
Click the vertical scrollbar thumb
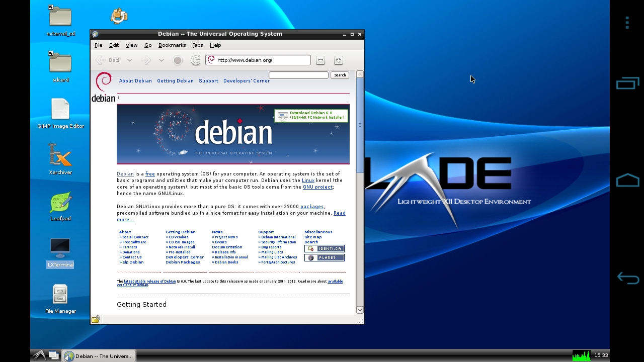click(360, 126)
